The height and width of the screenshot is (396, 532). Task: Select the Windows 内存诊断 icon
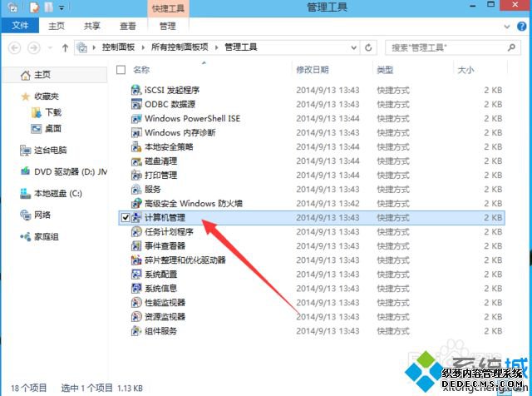click(x=136, y=132)
